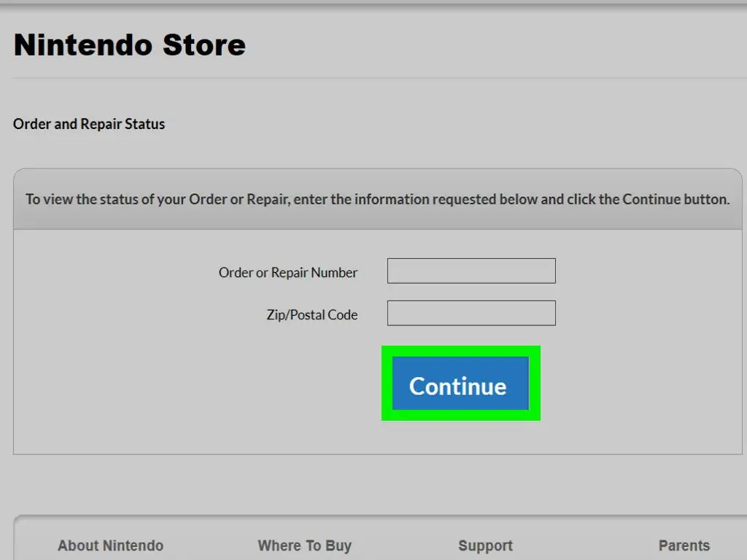Click the instruction text about viewing status
747x560 pixels.
[x=377, y=200]
